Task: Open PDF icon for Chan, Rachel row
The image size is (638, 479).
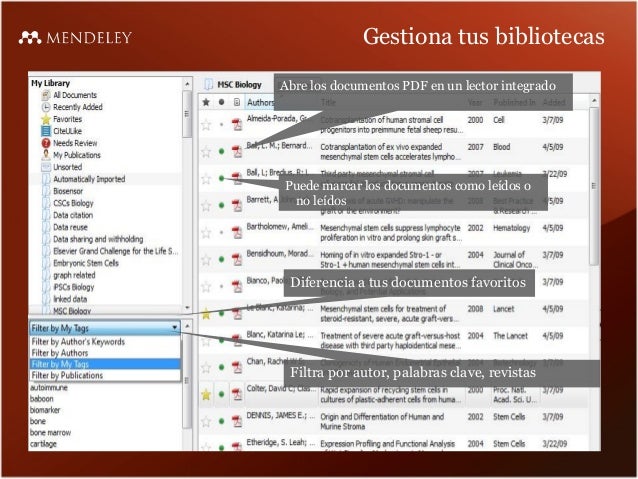Action: (237, 367)
